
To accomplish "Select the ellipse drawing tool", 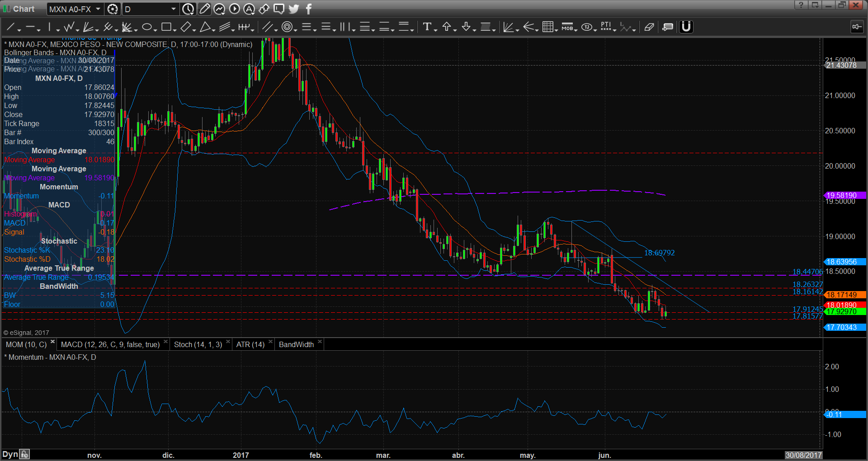I will [146, 27].
